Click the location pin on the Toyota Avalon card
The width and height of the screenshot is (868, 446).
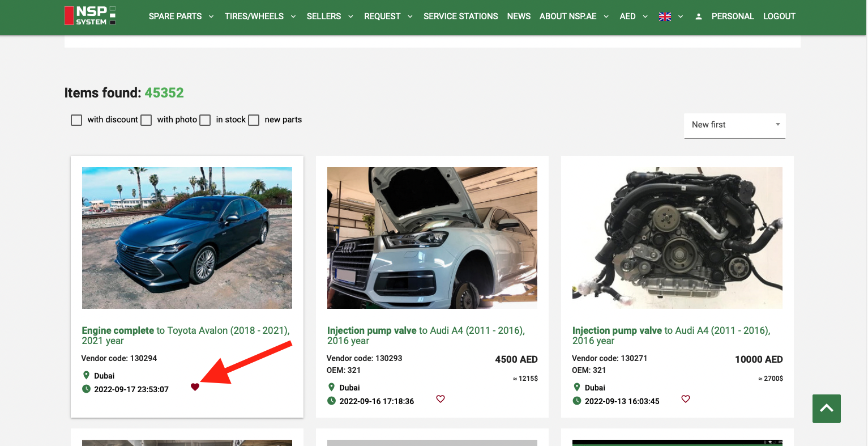[86, 375]
